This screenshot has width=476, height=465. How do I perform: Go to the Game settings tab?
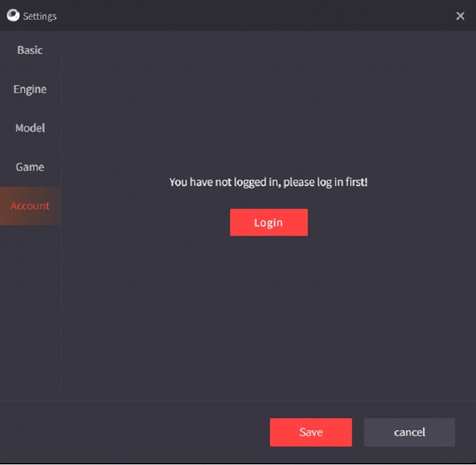tap(30, 167)
